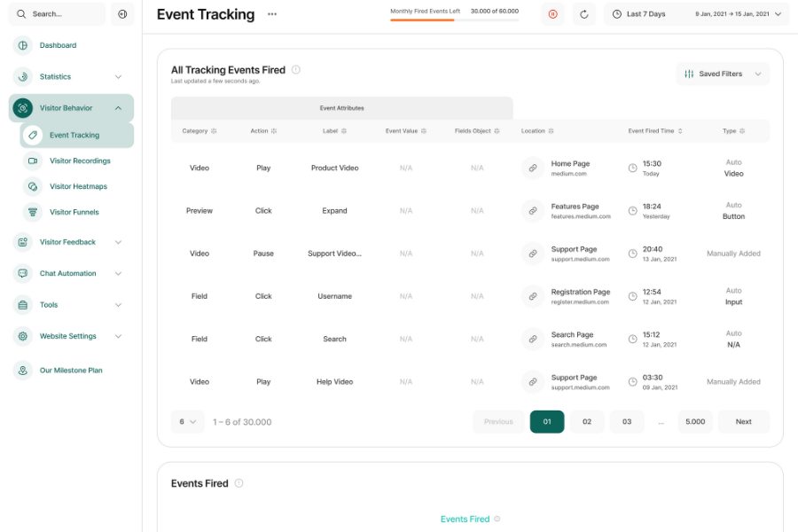Toggle sort on Event Fired Time column
This screenshot has height=532, width=798.
click(x=680, y=131)
